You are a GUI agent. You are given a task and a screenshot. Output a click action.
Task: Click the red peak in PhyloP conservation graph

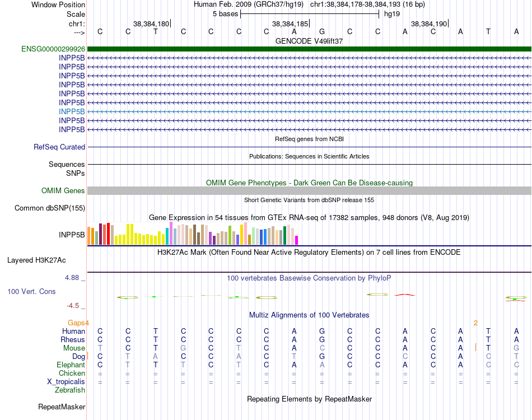[x=405, y=295]
